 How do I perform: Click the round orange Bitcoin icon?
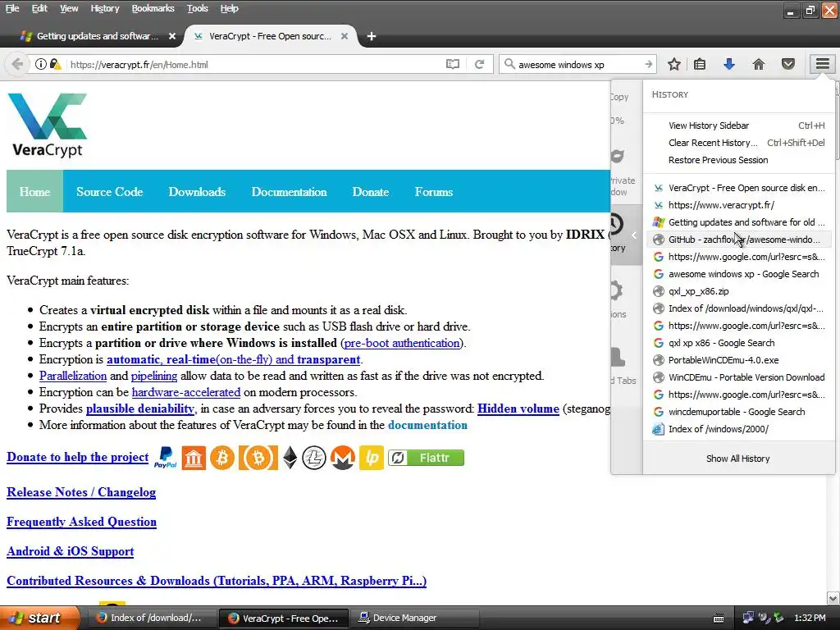point(221,458)
